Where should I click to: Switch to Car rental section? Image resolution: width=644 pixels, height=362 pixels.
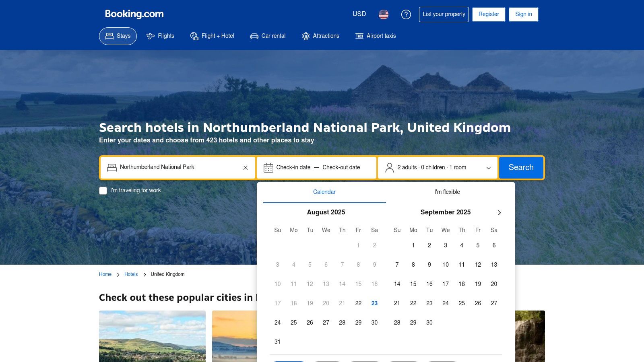click(268, 36)
